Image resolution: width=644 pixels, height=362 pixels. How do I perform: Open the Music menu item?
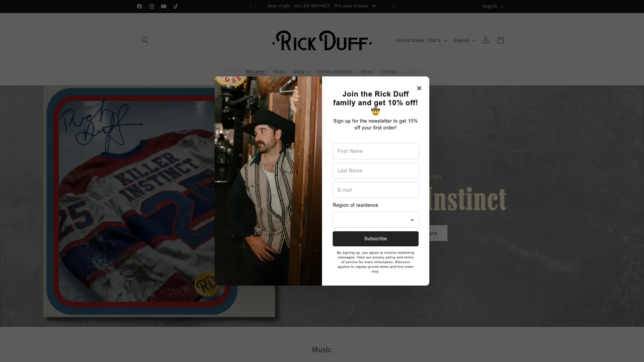point(279,71)
